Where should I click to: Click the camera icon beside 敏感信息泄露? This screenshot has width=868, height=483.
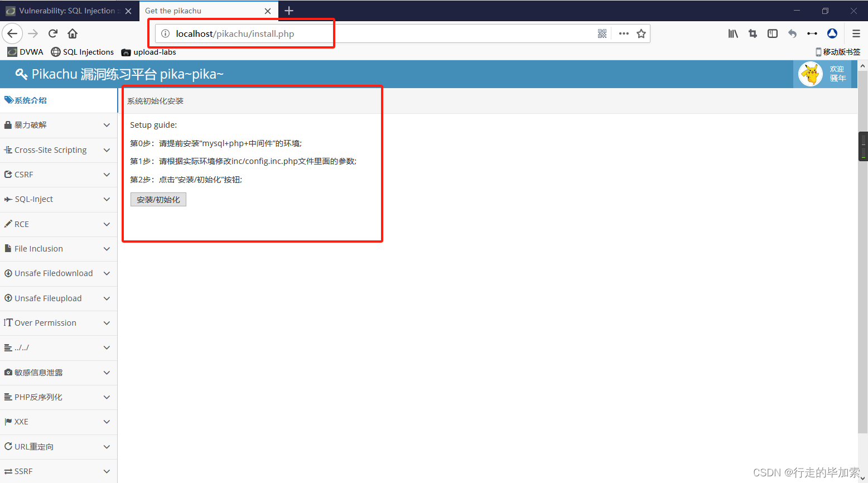pos(8,372)
